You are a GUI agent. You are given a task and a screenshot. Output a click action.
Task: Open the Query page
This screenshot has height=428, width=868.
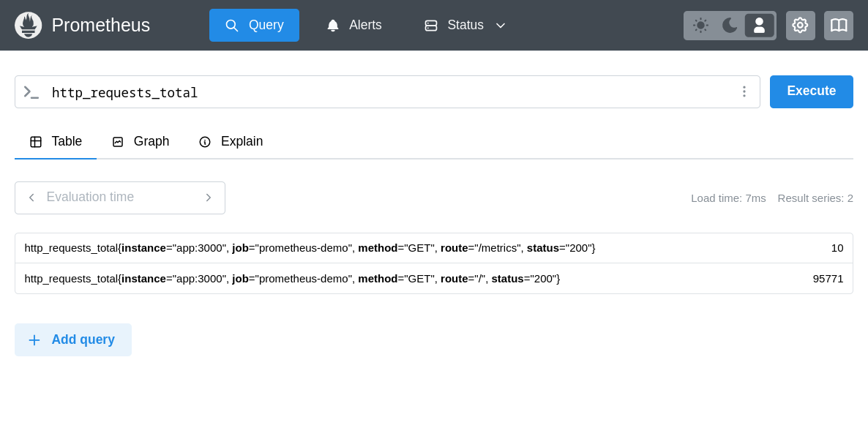pyautogui.click(x=254, y=26)
